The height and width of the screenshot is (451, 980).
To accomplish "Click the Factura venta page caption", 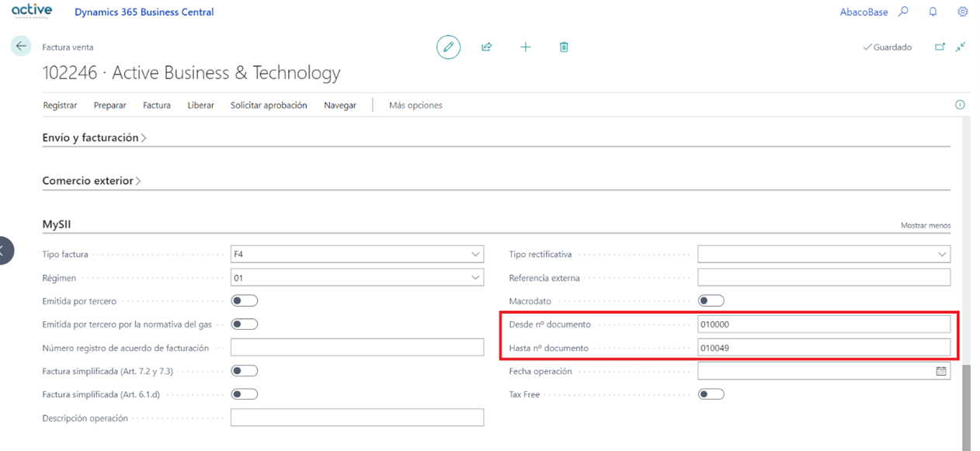I will pos(68,47).
